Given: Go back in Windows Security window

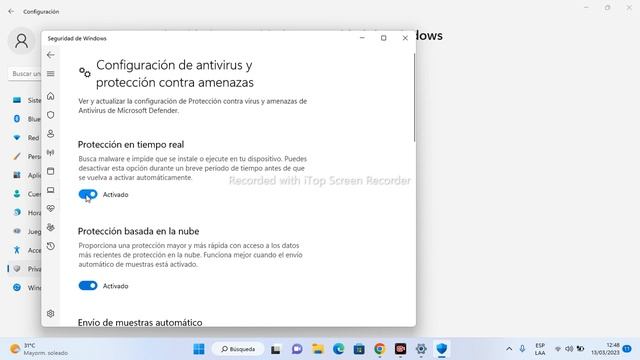Looking at the screenshot, I should click(x=51, y=55).
